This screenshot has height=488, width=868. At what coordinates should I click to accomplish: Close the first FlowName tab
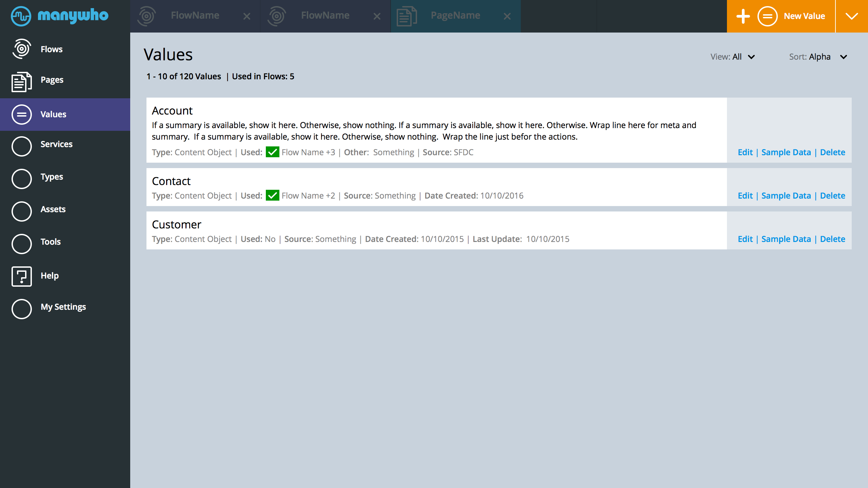[247, 16]
